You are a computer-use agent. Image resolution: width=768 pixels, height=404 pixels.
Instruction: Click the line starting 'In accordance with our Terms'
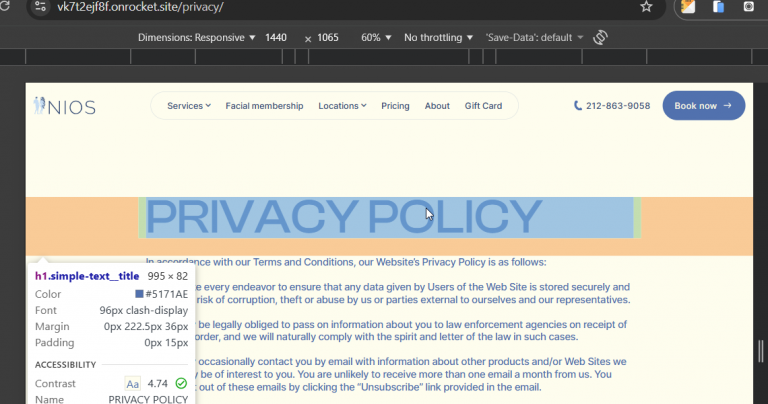pos(346,262)
